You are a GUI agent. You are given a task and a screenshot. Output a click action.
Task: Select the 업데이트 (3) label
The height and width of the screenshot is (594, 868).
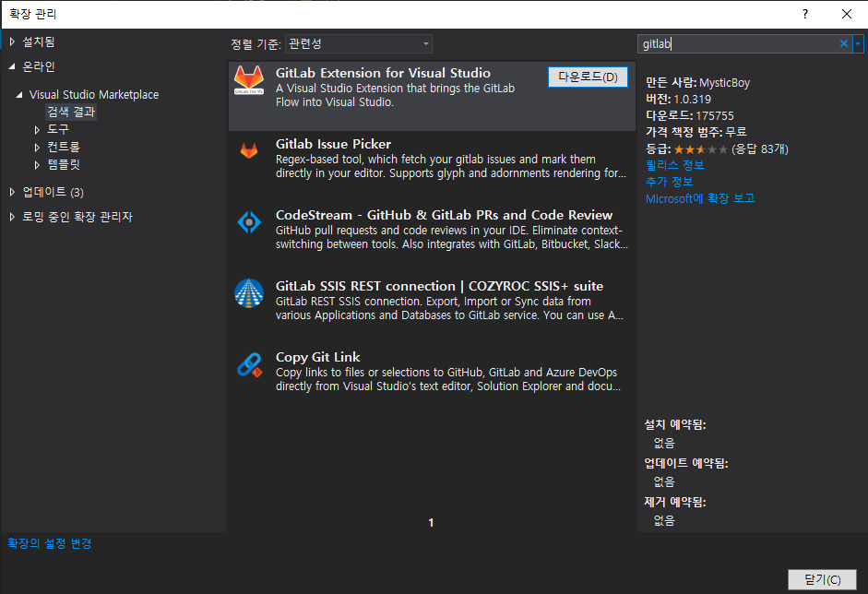53,192
